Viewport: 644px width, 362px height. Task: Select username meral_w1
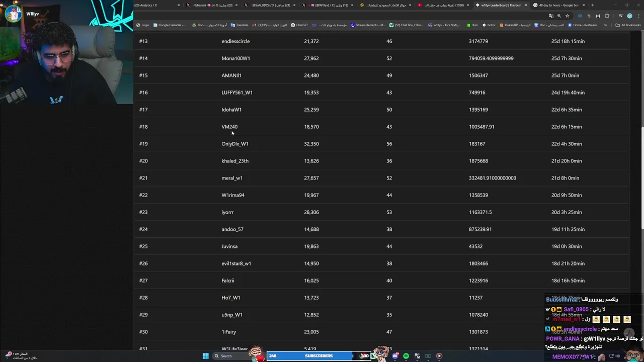coord(232,178)
